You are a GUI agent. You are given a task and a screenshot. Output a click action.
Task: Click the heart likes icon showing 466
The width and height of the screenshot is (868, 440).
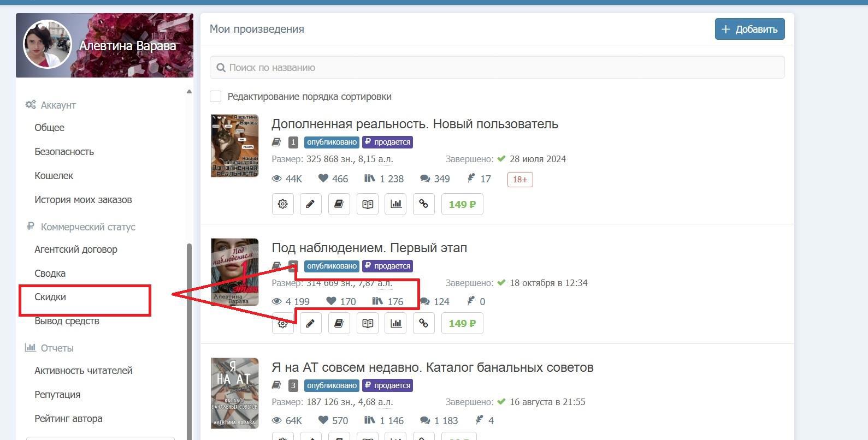323,179
